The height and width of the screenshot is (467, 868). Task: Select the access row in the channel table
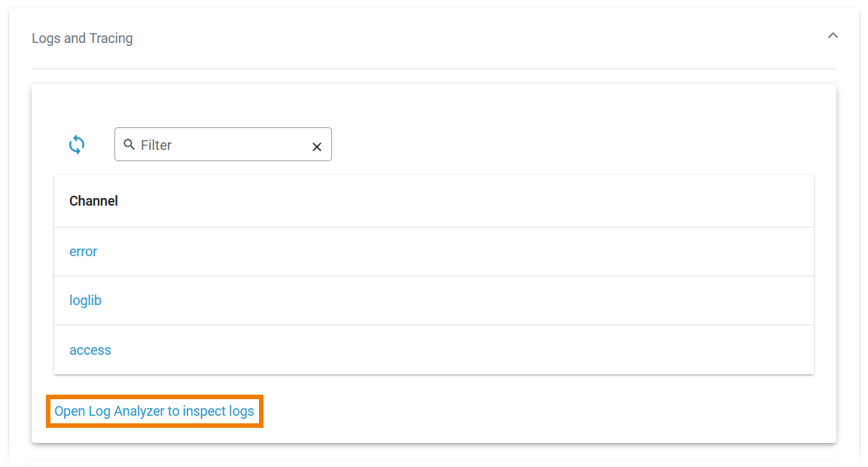coord(434,350)
